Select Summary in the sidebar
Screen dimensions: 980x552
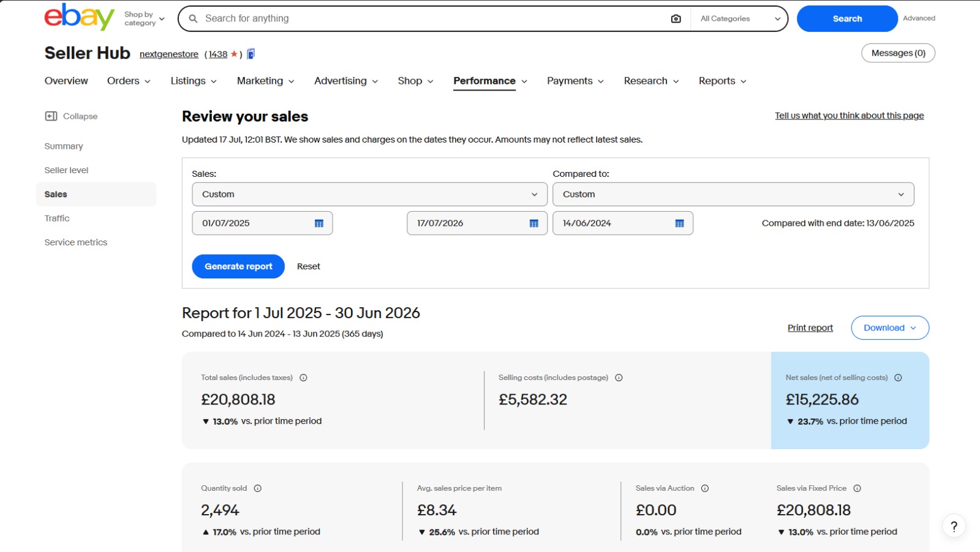coord(64,146)
